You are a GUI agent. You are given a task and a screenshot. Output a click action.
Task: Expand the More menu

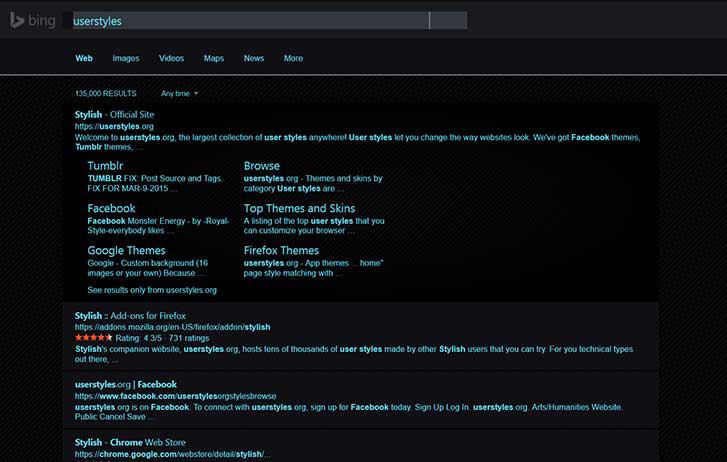pos(293,58)
